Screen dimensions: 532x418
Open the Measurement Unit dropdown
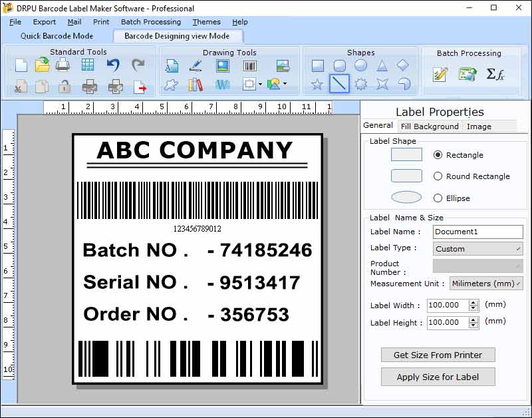point(486,284)
